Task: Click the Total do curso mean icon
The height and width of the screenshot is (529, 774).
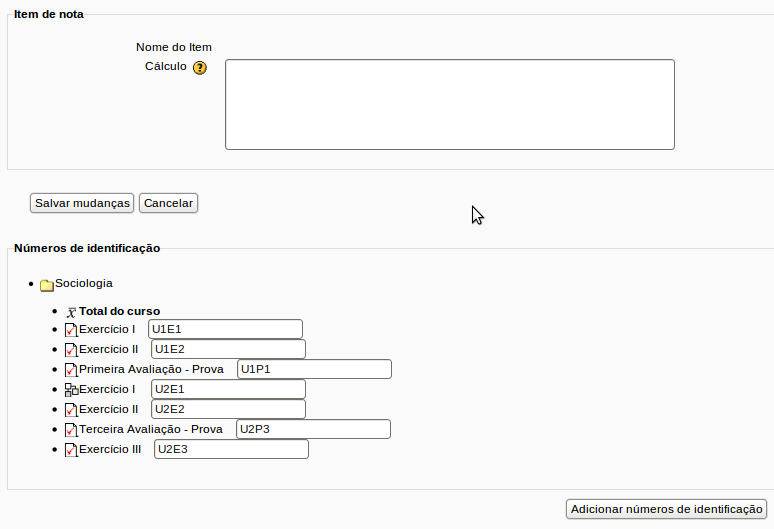Action: tap(71, 312)
